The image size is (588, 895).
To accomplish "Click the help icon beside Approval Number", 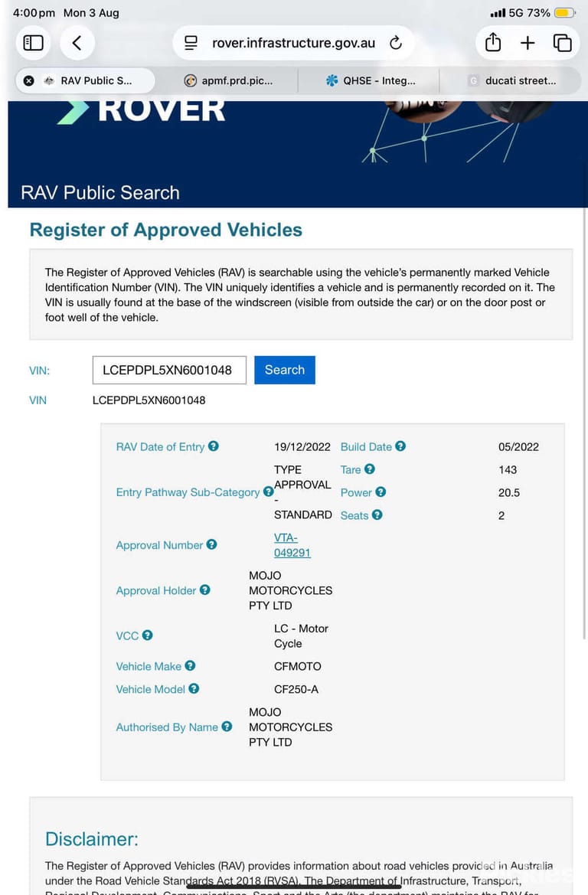I will click(x=211, y=544).
